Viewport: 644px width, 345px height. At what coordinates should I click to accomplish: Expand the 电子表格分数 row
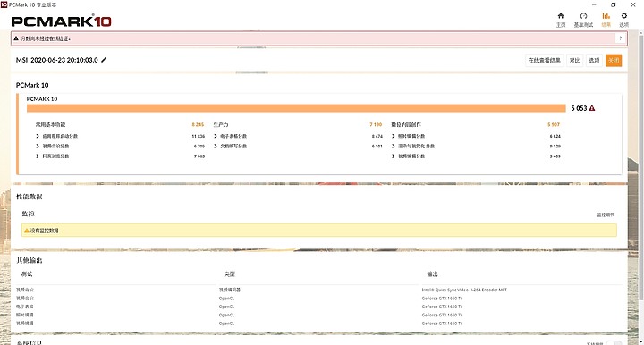click(216, 136)
